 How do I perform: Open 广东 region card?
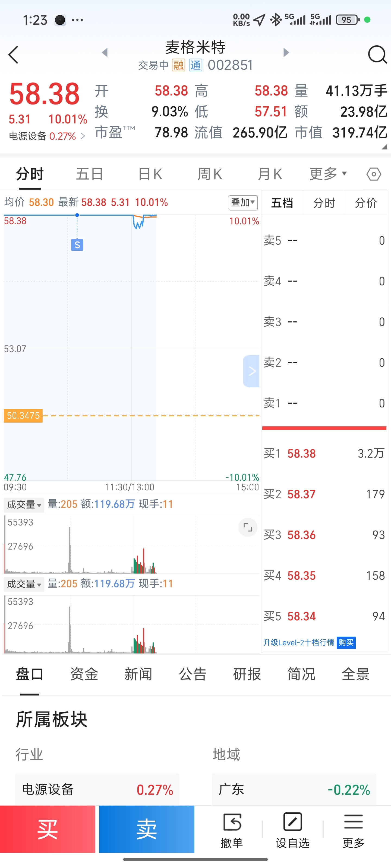[294, 790]
